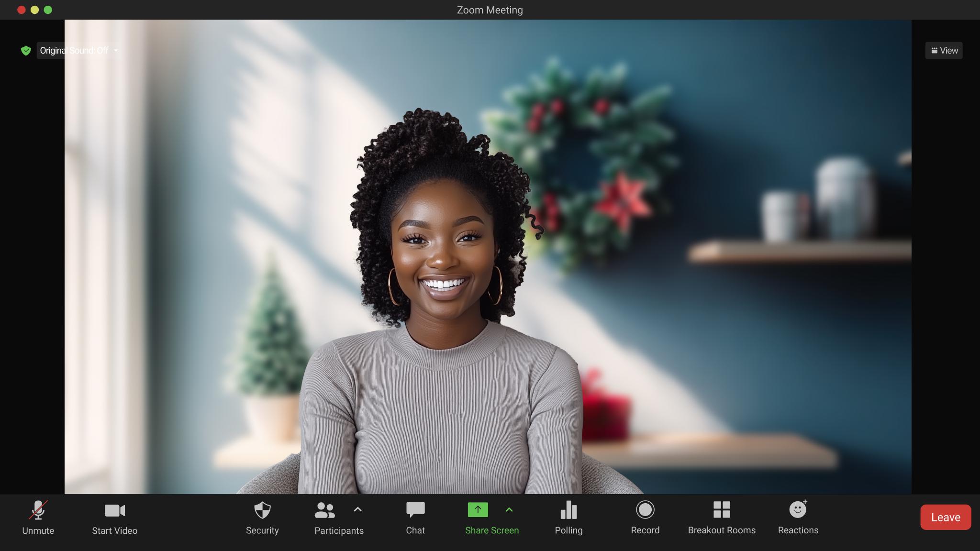Toggle Original Sound on

[74, 50]
